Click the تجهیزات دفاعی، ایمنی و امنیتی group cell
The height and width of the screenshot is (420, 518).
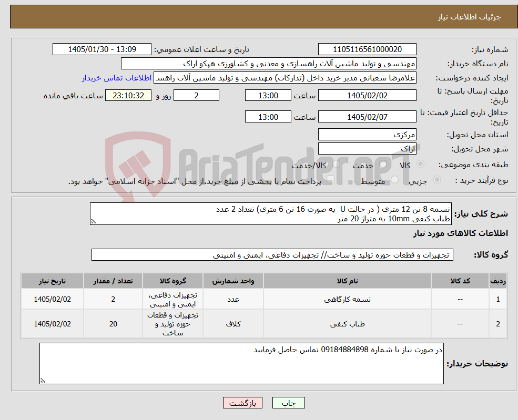point(173,299)
